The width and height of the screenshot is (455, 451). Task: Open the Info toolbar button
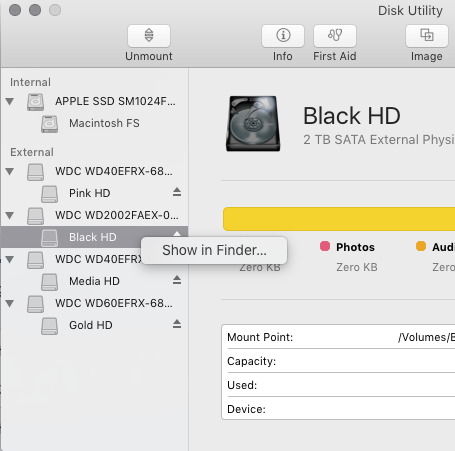[283, 36]
